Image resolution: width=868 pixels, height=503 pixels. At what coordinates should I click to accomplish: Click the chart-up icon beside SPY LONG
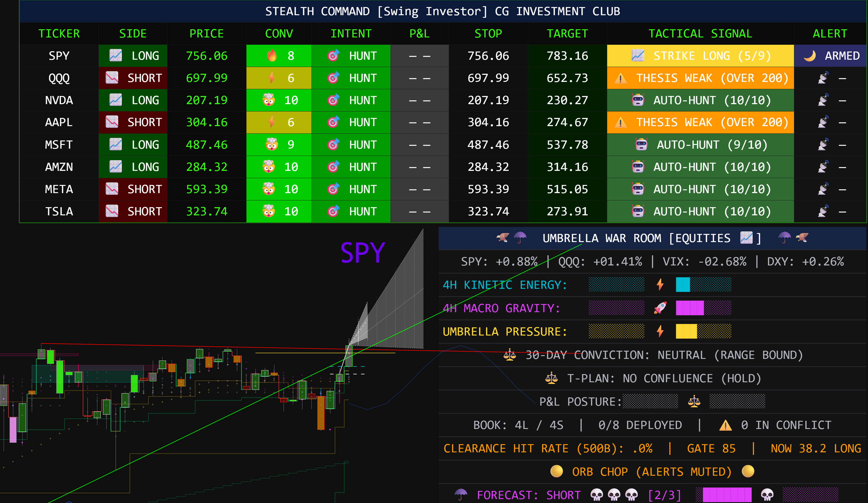pos(115,55)
